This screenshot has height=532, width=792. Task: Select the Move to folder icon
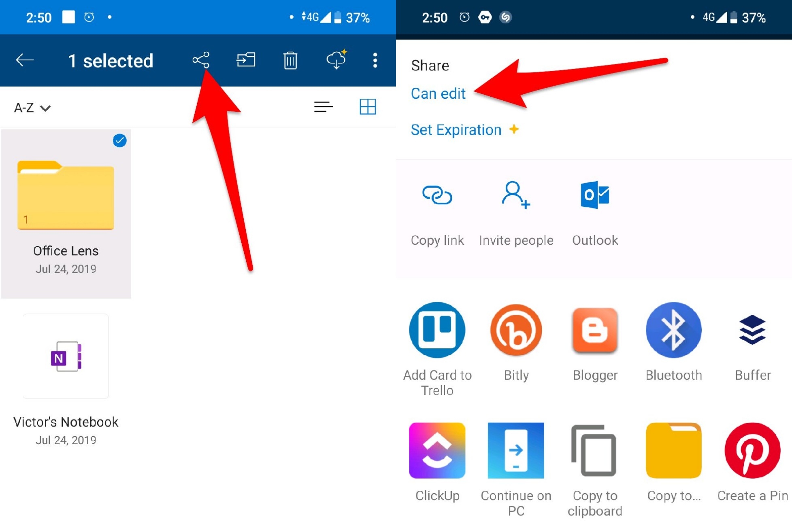pos(245,59)
